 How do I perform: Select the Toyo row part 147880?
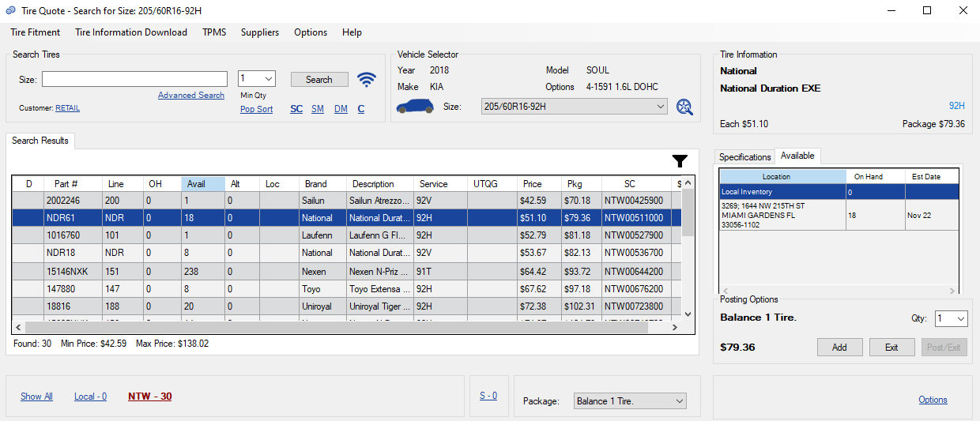(x=348, y=289)
